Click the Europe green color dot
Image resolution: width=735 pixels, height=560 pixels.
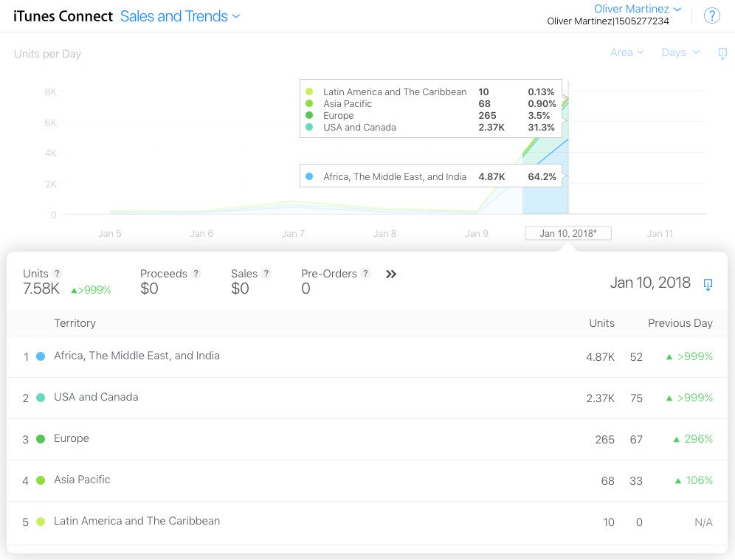coord(41,439)
